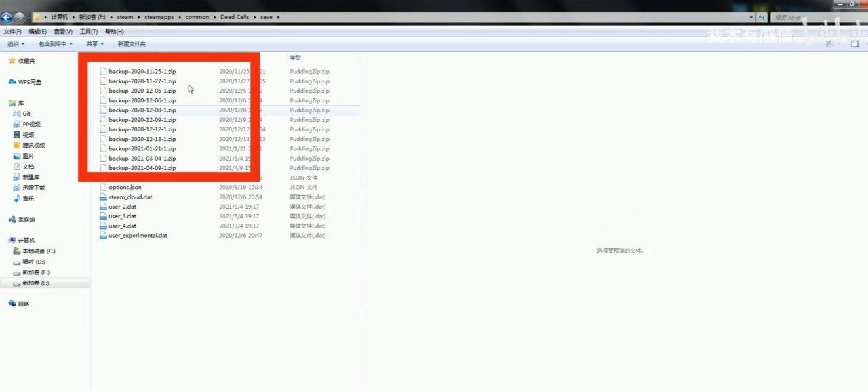Screen dimensions: 868x391
Task: Select file backup-2020-11-27-1.zip
Action: coord(142,81)
